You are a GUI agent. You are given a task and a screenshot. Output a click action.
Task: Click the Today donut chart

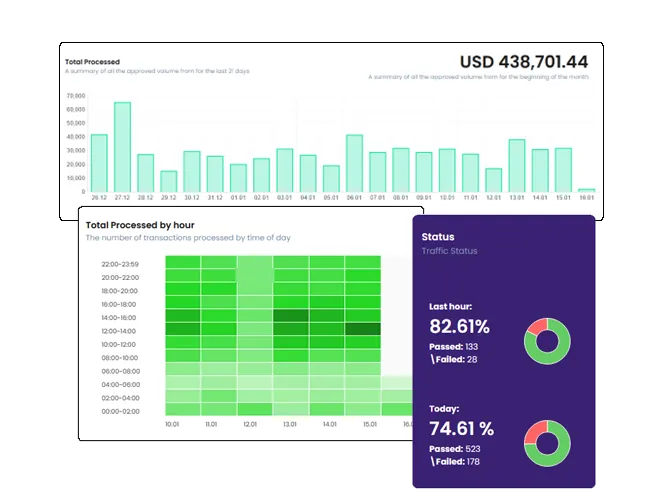click(x=547, y=443)
